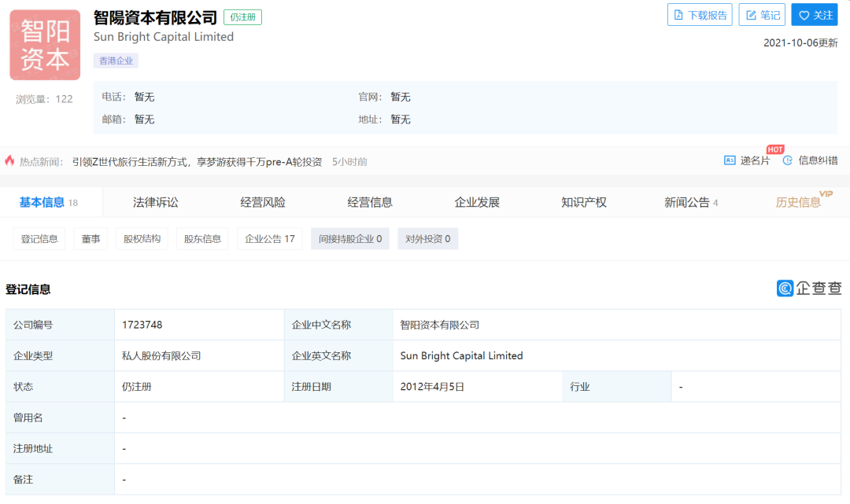Screen dimensions: 850x504
Task: Click the 注册地址 label cell
Action: coord(60,448)
